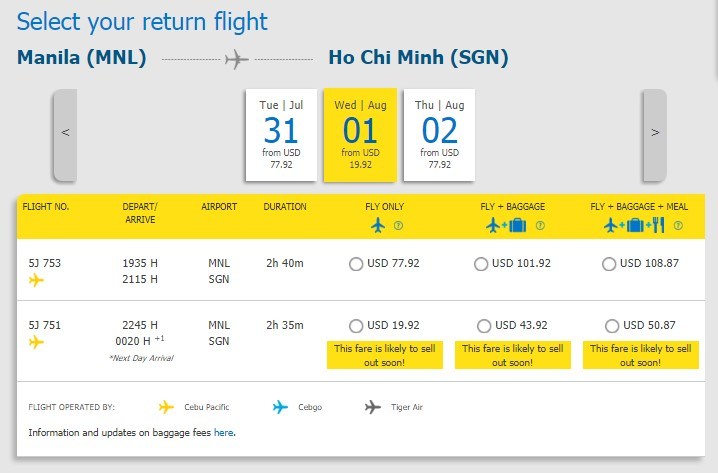
Task: Click the airplane icon between Manila and Ho Chi Minh
Action: tap(236, 59)
